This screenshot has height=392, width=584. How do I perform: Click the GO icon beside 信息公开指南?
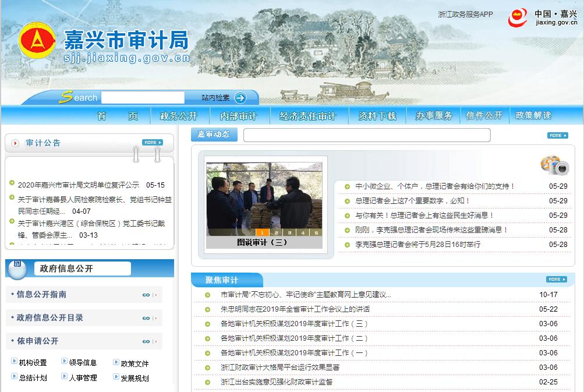point(149,295)
